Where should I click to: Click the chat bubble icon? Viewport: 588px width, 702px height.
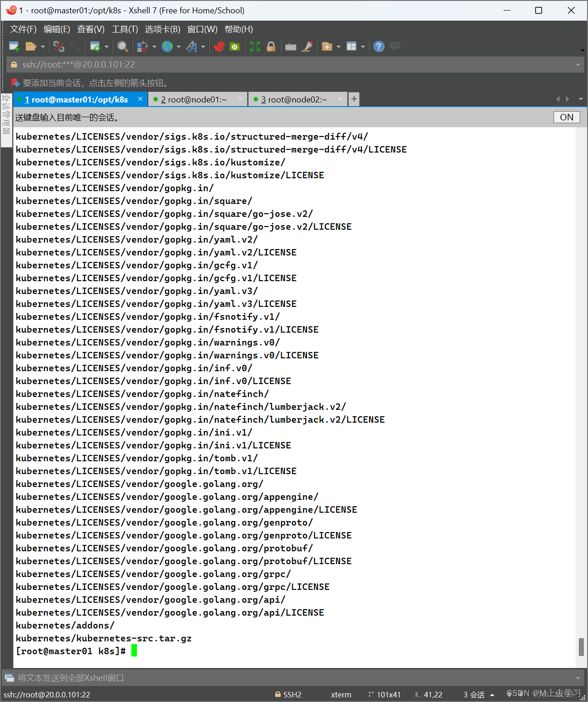click(395, 46)
